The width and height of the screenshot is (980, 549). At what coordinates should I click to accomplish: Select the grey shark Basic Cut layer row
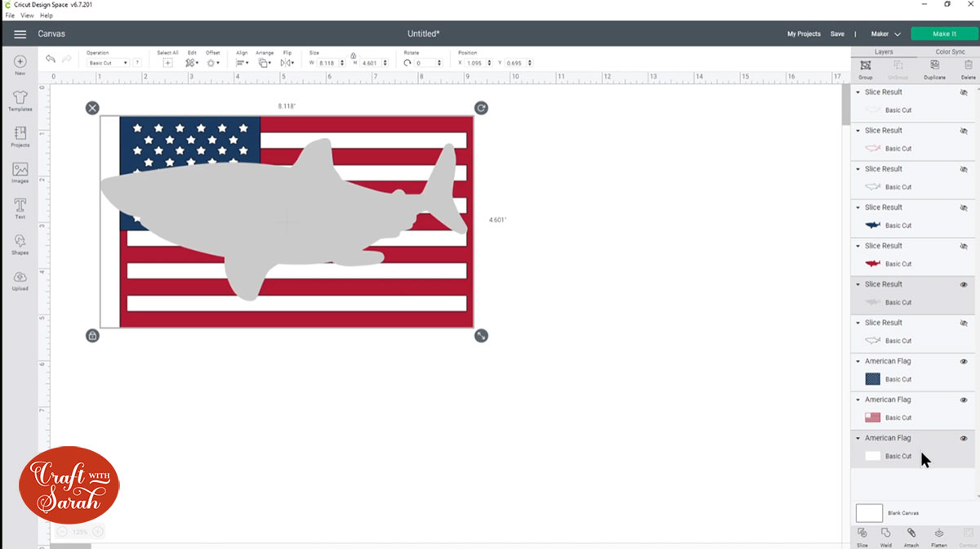pyautogui.click(x=913, y=302)
